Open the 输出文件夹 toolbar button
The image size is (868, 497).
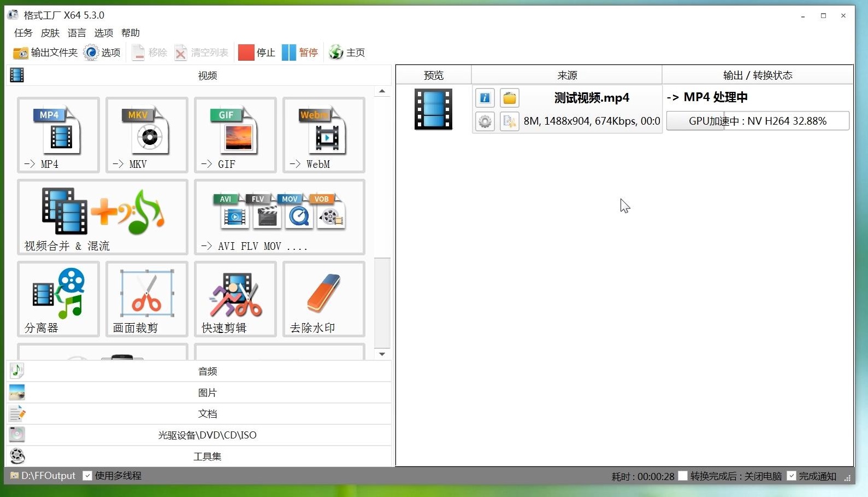(45, 52)
